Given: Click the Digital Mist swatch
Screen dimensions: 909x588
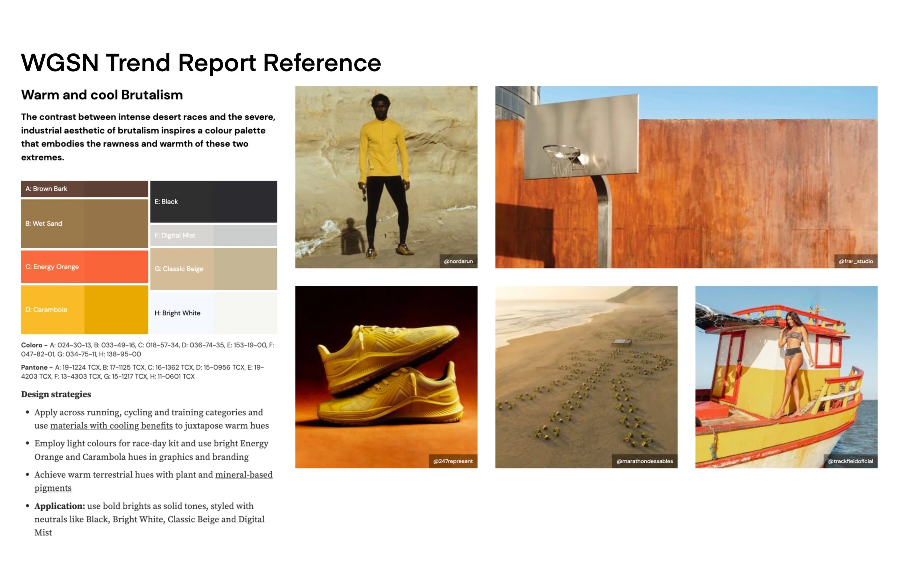Looking at the screenshot, I should point(213,235).
